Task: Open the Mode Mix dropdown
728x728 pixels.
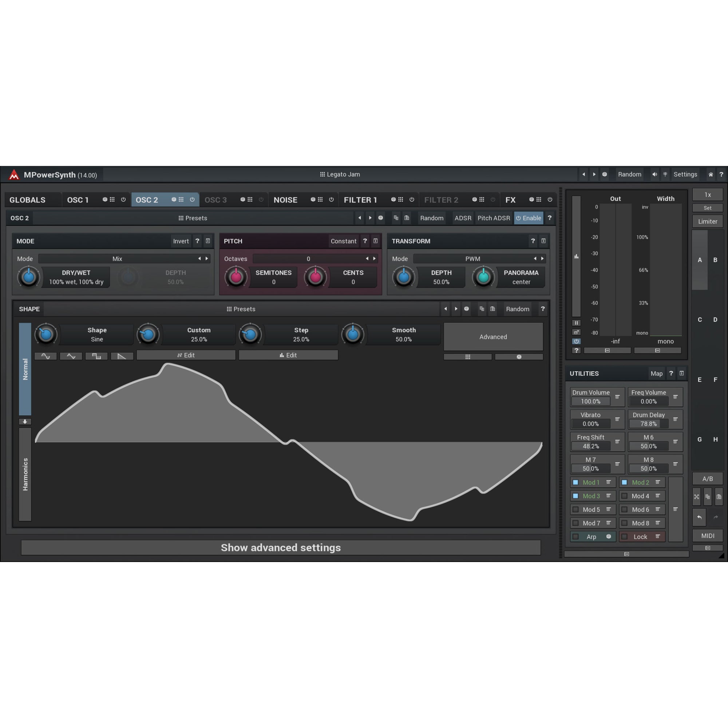Action: [124, 259]
